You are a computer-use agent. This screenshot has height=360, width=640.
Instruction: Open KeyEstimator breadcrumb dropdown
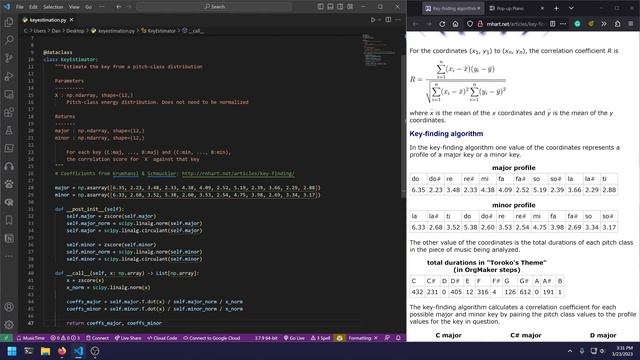point(158,31)
